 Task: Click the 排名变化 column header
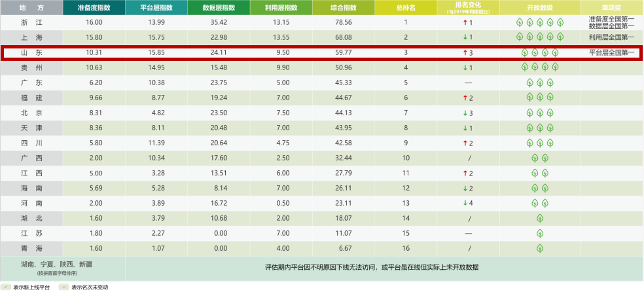[468, 8]
